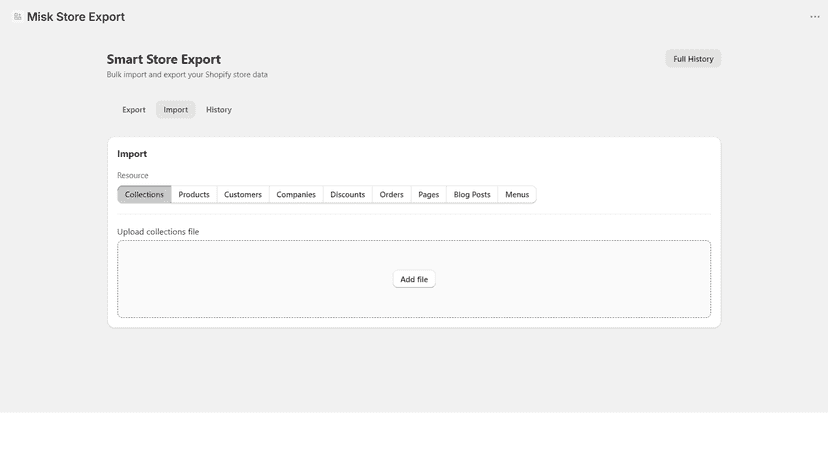
Task: Click the Smart Store Export heading
Action: pyautogui.click(x=164, y=59)
